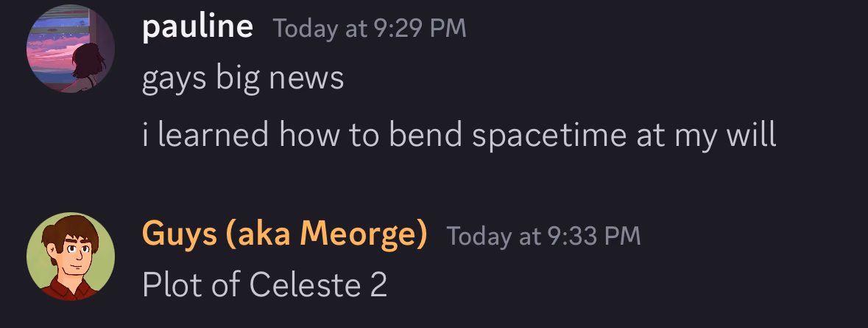The image size is (868, 328).
Task: Open pauline's sunset avatar profile picture
Action: click(70, 49)
